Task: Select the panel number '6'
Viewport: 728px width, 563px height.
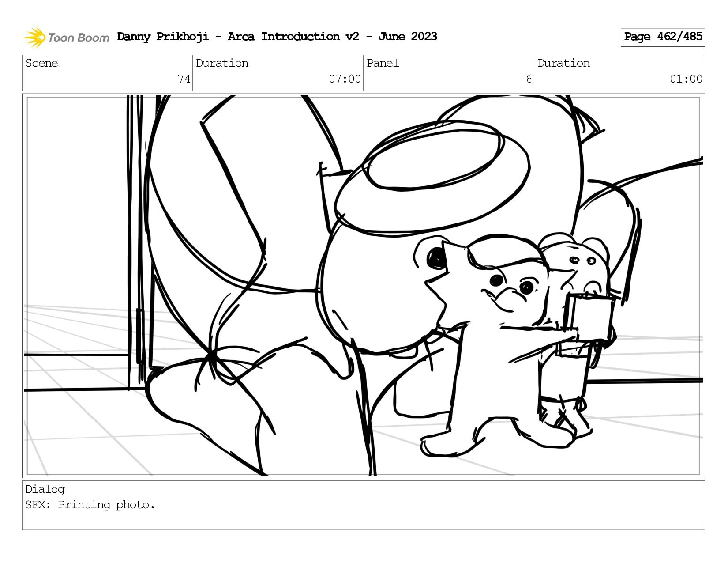Action: [529, 79]
